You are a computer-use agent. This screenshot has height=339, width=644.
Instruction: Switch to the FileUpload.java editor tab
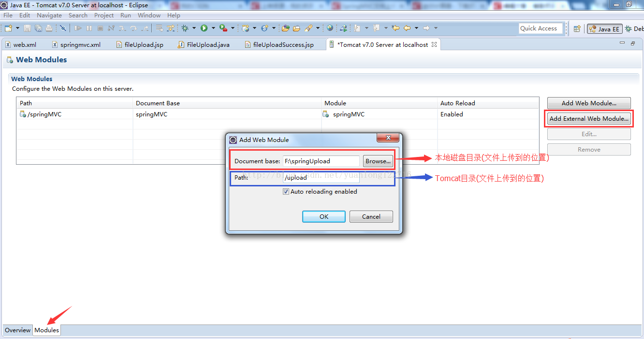pyautogui.click(x=208, y=44)
